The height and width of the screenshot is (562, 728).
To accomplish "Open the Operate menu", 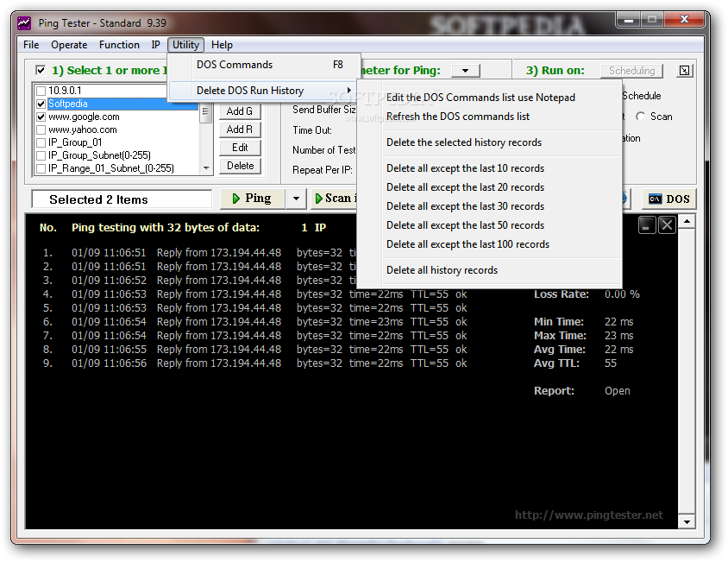I will [x=69, y=45].
